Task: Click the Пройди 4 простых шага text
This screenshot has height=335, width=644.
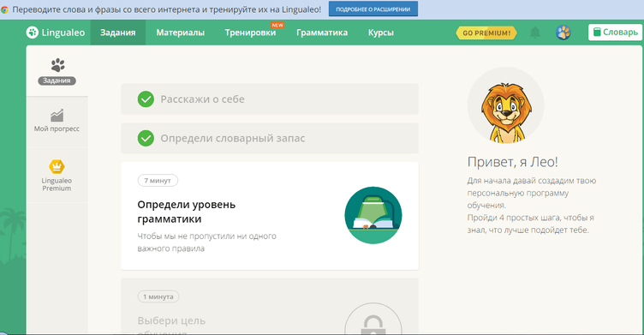Action: pyautogui.click(x=530, y=224)
